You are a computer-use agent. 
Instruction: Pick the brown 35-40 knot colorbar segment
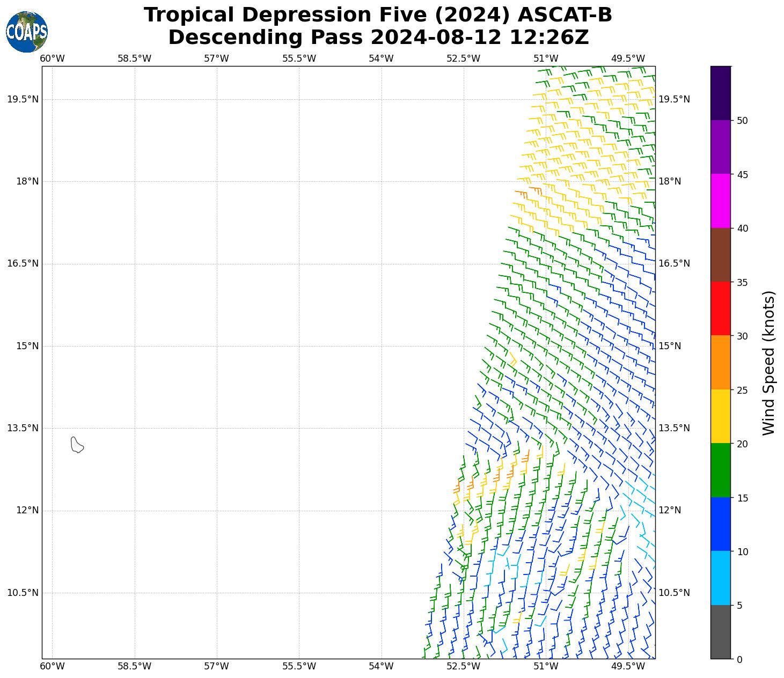[x=720, y=255]
